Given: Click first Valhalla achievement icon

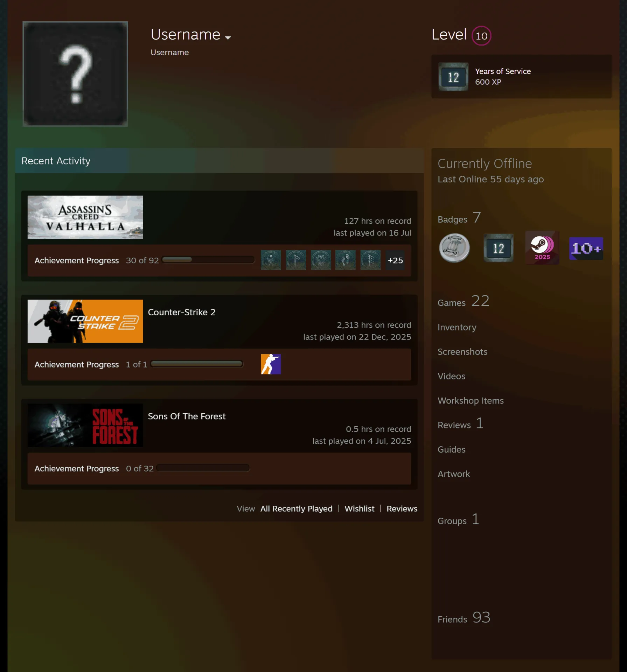Looking at the screenshot, I should pyautogui.click(x=271, y=260).
